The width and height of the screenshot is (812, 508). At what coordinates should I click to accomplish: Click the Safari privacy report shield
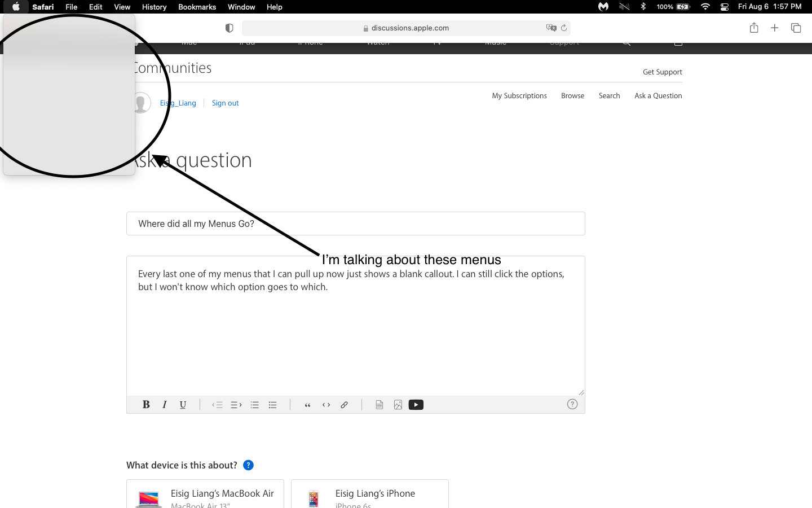pyautogui.click(x=230, y=28)
